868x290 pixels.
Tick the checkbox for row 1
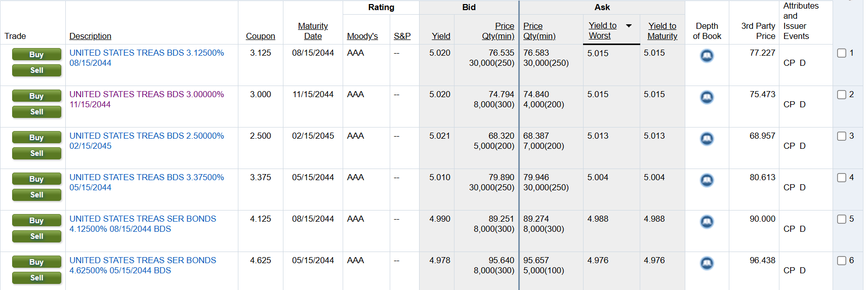pos(842,53)
